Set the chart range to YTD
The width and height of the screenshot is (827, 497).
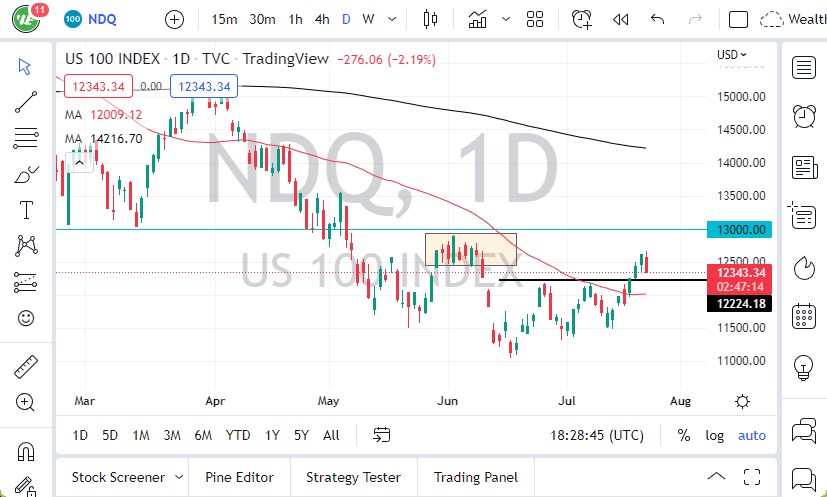tap(238, 435)
